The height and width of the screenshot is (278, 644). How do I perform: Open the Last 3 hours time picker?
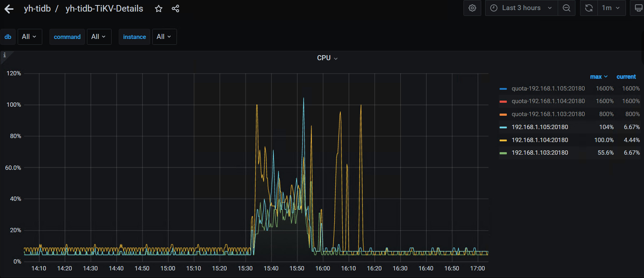point(522,8)
